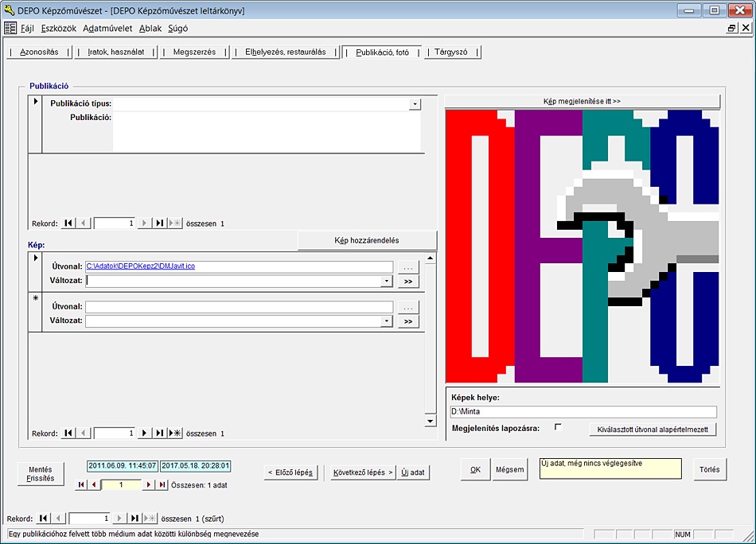Go to last record in bottom filtered navigator
The image size is (756, 544).
(135, 518)
